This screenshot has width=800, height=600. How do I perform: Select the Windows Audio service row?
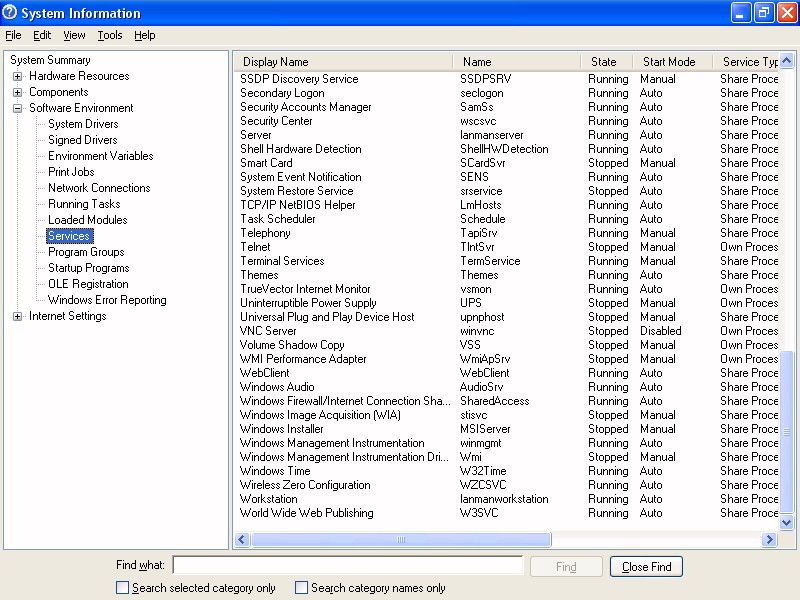[x=277, y=387]
